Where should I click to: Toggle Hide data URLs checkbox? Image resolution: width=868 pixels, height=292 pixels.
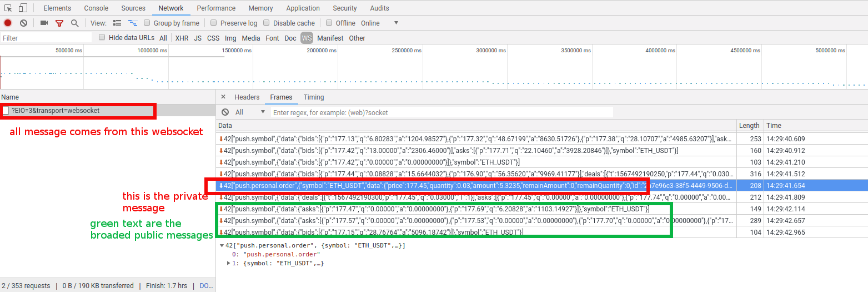click(102, 37)
